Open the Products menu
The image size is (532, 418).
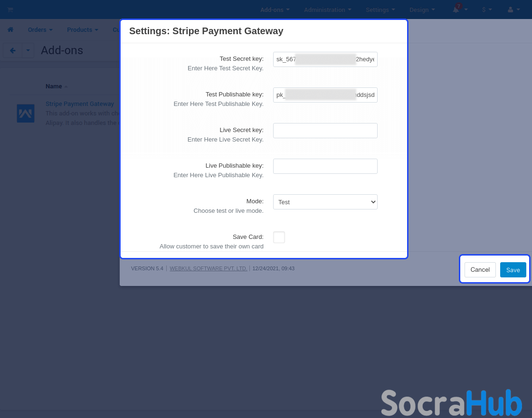point(83,29)
